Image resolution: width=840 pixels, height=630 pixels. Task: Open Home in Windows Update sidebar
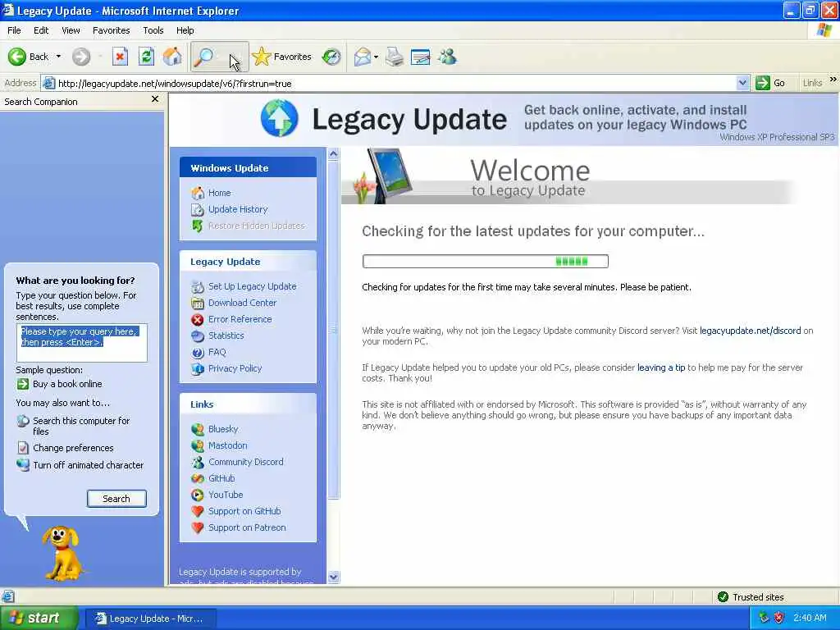click(x=211, y=193)
